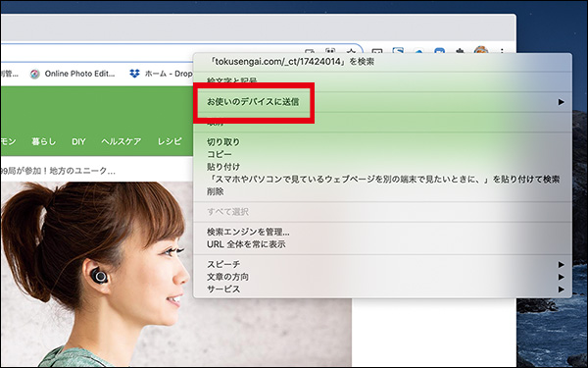This screenshot has height=368, width=588.
Task: Open the レシピ category in the green navigation
Action: pyautogui.click(x=170, y=141)
